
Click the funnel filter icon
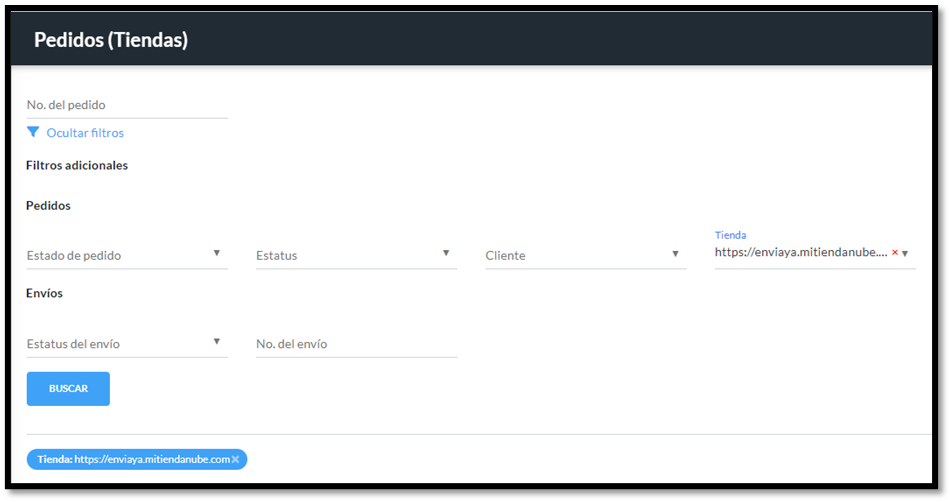pos(33,132)
